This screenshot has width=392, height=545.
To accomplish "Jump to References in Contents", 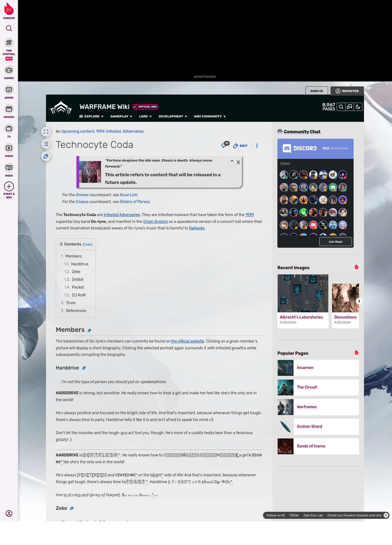I will [76, 311].
